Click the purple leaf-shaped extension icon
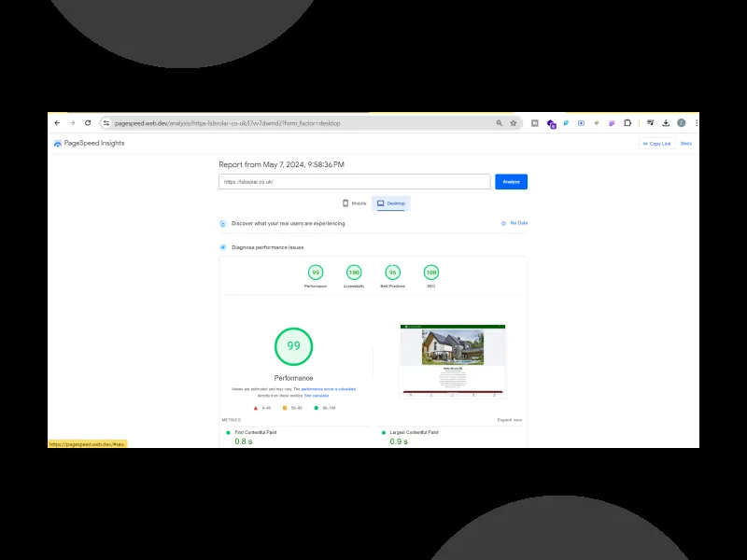 612,123
